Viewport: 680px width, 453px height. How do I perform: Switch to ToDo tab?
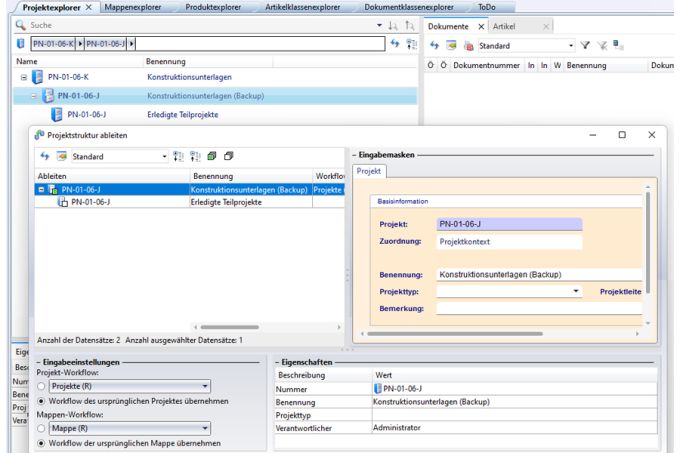[487, 7]
